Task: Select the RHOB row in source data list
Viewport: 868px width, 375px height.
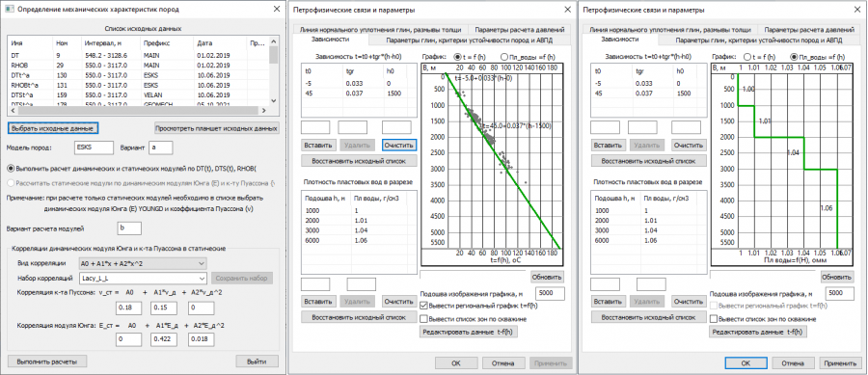Action: click(138, 66)
